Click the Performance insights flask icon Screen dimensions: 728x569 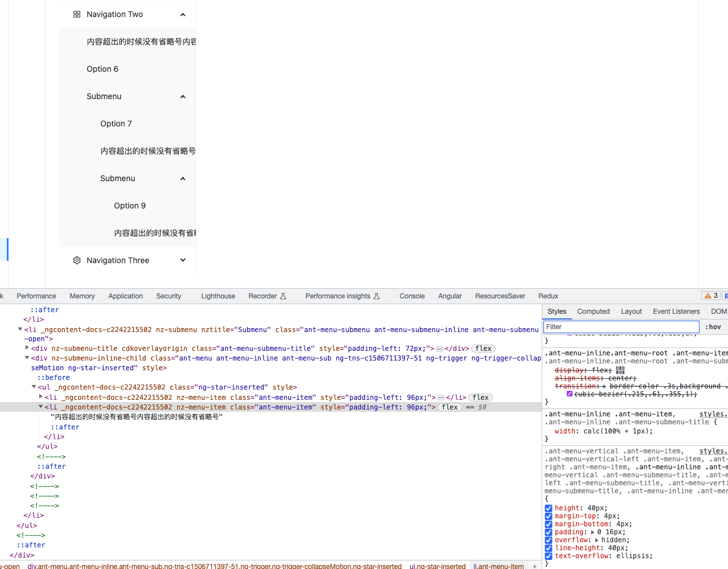pyautogui.click(x=377, y=296)
